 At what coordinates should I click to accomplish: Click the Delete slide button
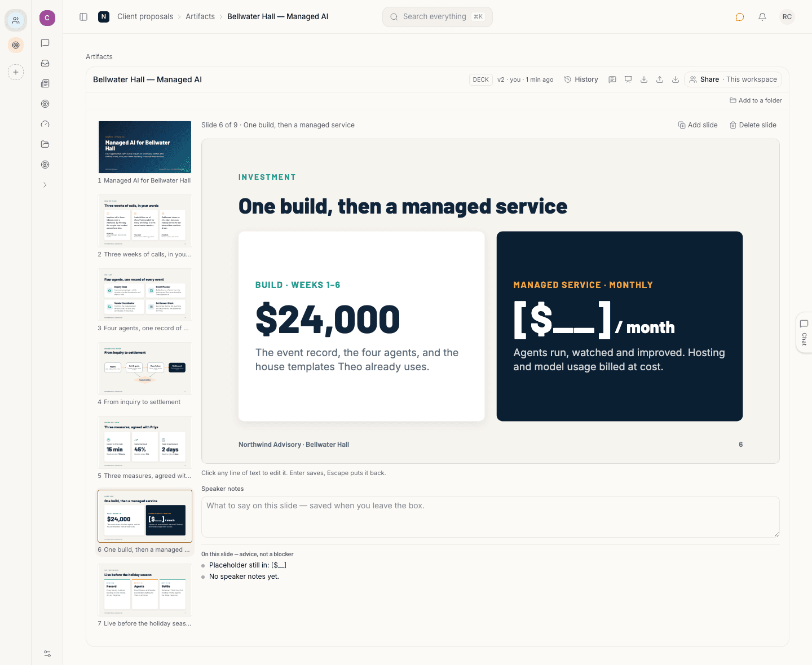(x=753, y=125)
